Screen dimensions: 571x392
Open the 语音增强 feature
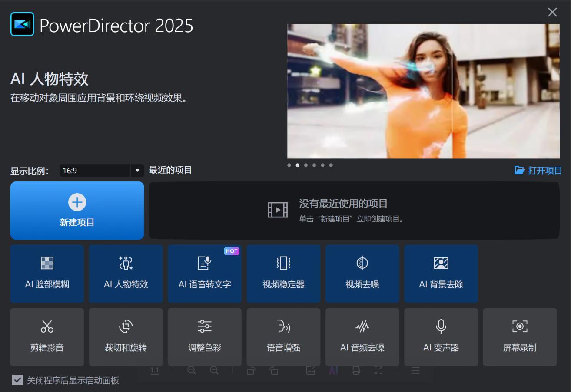pos(283,337)
